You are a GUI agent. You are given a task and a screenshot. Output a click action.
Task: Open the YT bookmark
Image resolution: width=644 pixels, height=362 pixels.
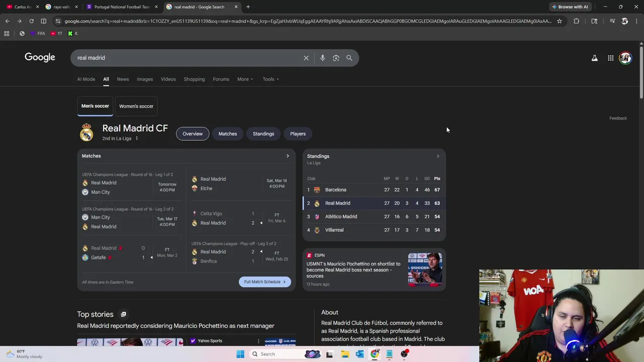click(57, 33)
